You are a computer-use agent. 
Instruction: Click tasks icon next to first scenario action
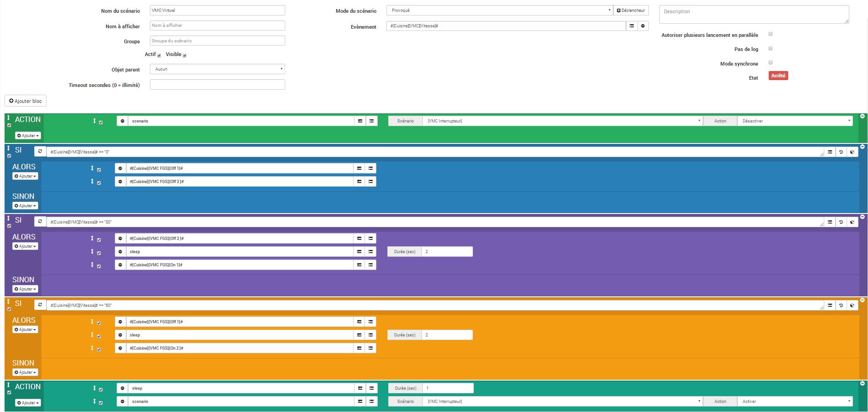coord(360,121)
